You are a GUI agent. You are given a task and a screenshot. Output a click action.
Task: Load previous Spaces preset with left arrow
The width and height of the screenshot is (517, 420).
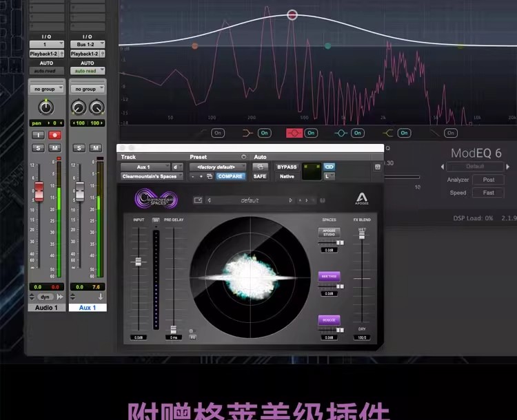209,200
